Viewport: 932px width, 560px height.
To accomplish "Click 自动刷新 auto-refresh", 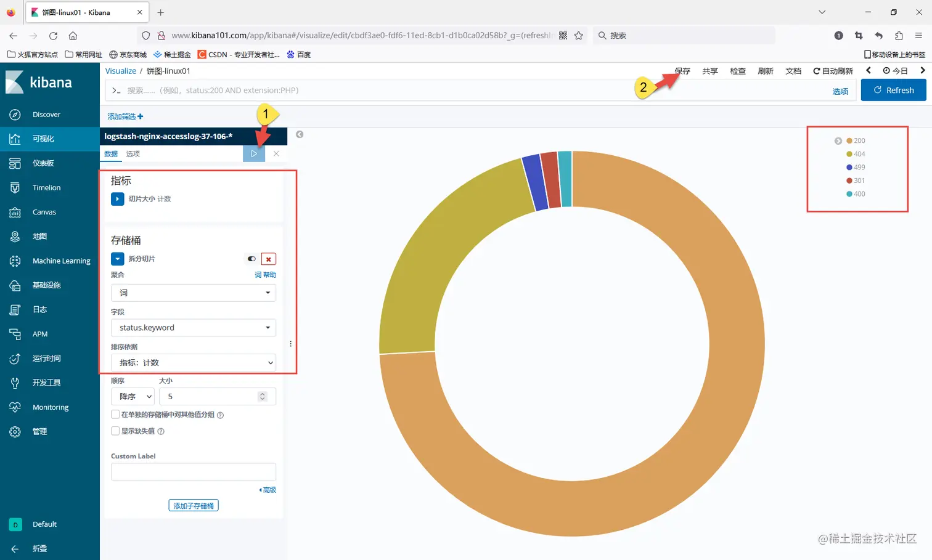I will (833, 71).
